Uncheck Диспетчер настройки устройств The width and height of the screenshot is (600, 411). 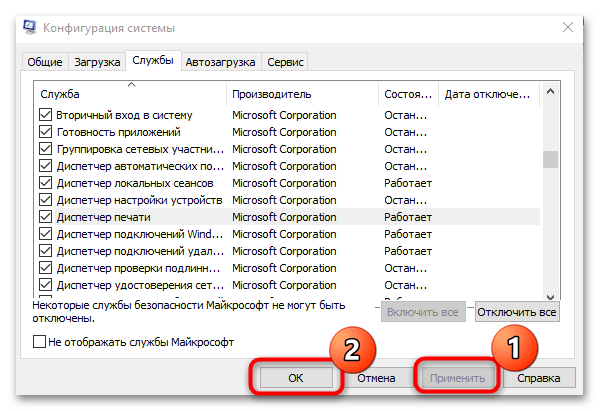tap(46, 200)
